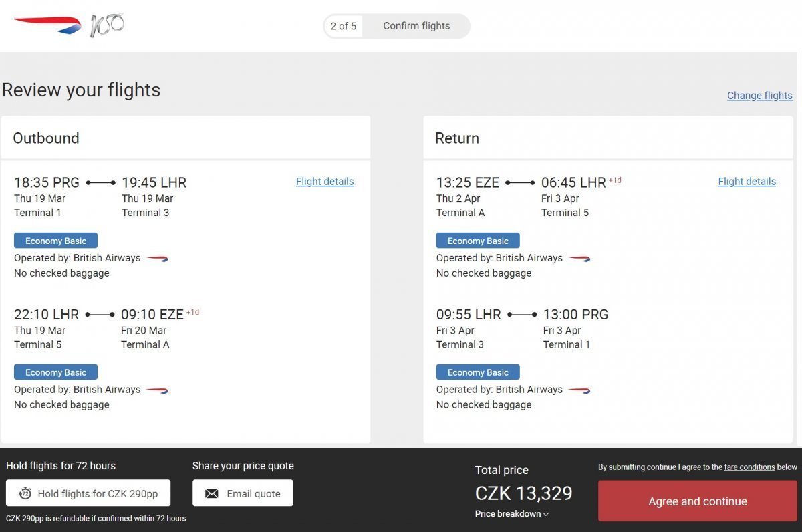The width and height of the screenshot is (802, 532).
Task: Select the Economy Basic badge for 22:10 LHR flight
Action: (55, 372)
